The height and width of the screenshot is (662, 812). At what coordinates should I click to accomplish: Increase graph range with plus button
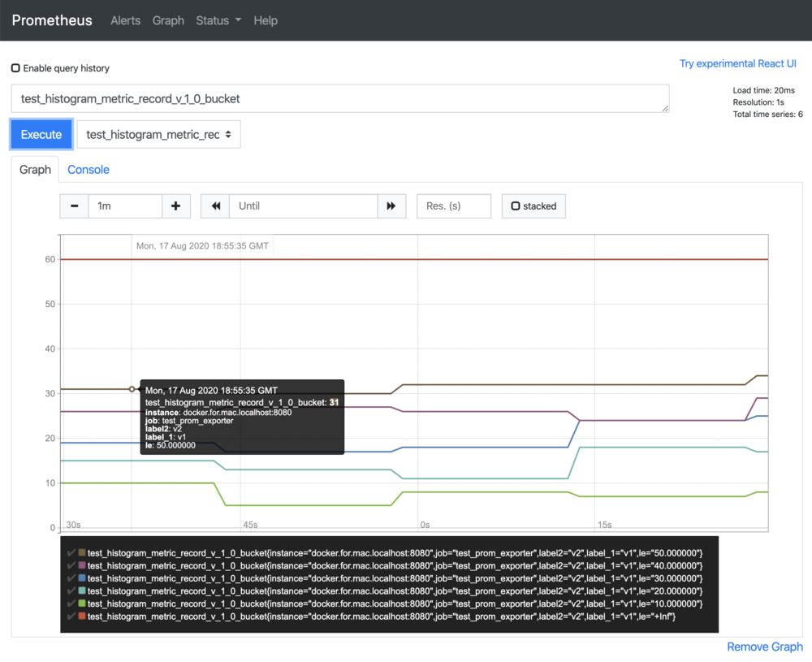click(176, 206)
